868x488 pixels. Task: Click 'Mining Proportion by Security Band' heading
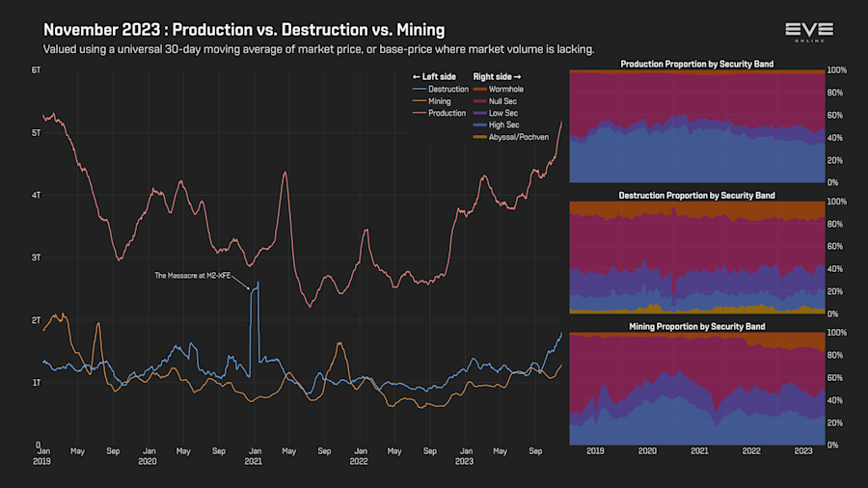(x=697, y=326)
